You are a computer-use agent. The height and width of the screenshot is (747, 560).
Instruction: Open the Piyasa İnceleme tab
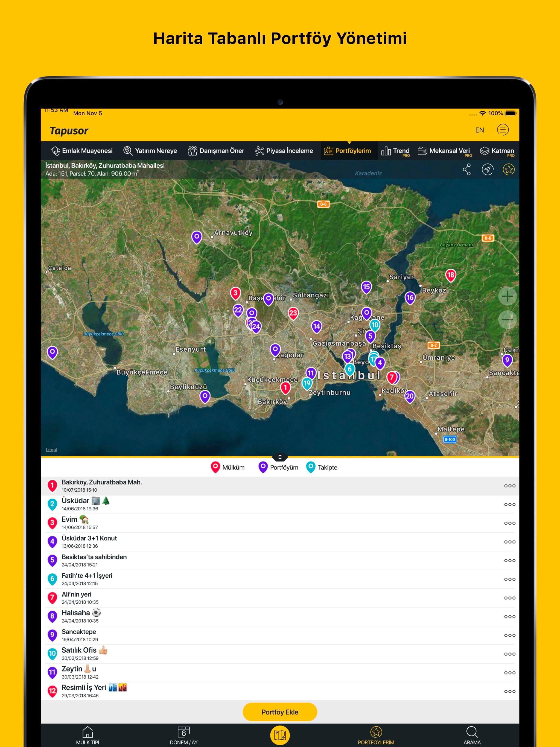pos(284,151)
